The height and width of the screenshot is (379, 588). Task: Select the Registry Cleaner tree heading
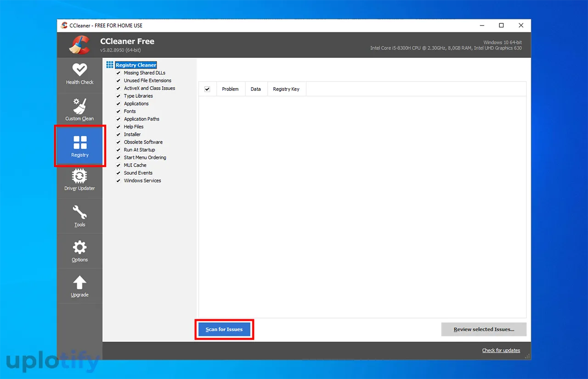click(136, 65)
